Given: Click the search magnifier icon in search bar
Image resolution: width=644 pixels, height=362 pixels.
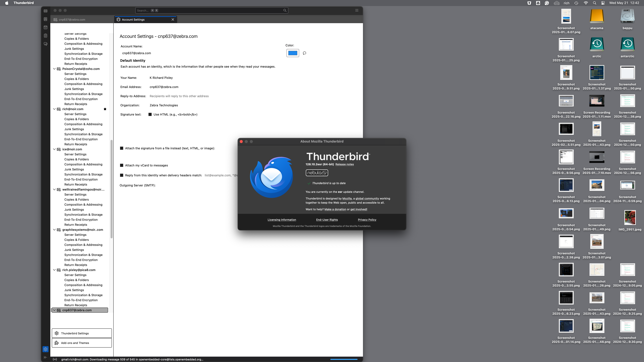Looking at the screenshot, I should (285, 10).
